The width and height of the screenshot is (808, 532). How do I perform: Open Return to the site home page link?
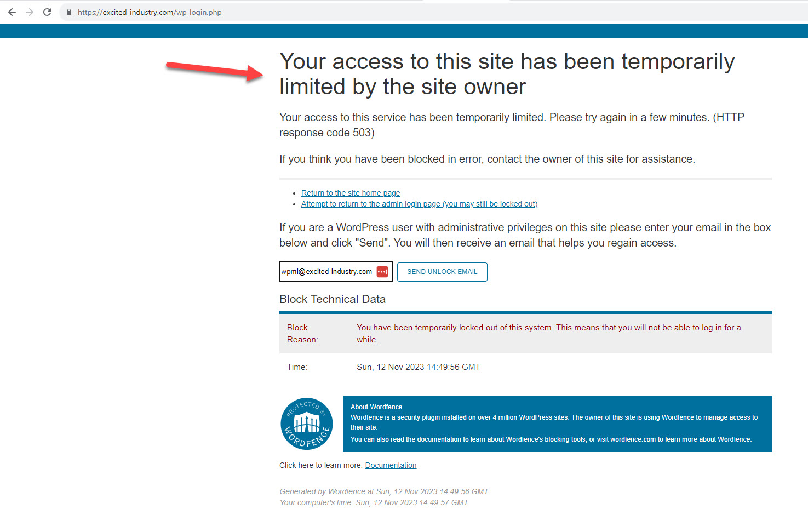click(351, 193)
